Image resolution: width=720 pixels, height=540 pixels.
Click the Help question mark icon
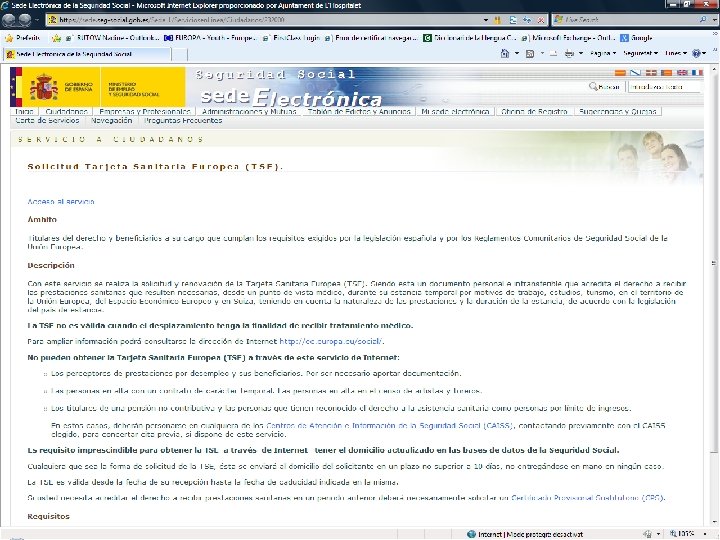point(697,53)
